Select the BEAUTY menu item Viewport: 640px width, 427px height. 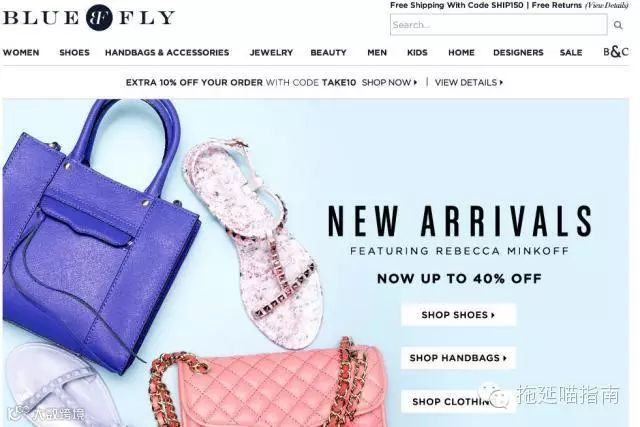tap(329, 53)
